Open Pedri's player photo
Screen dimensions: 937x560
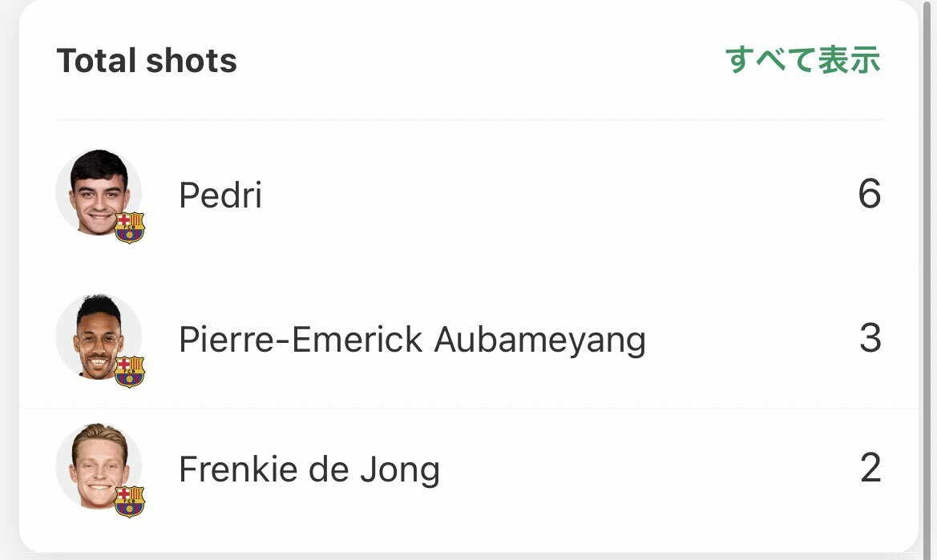pos(99,193)
